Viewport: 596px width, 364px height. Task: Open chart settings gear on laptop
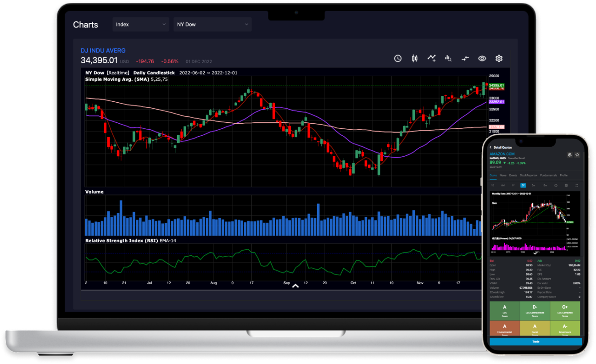point(499,58)
